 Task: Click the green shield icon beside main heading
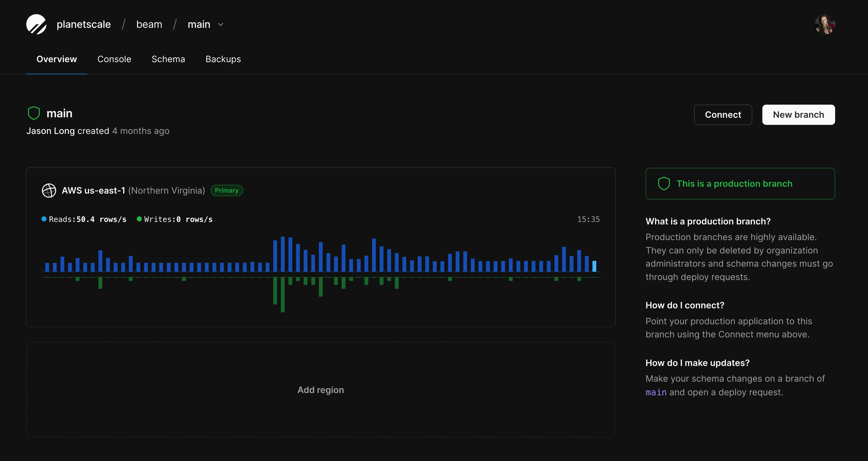pyautogui.click(x=34, y=113)
